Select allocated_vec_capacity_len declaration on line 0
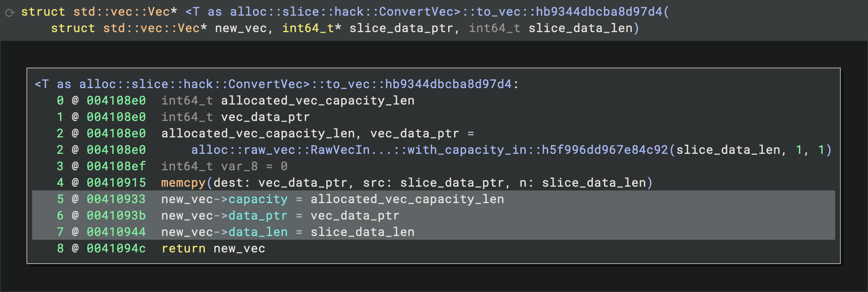 (x=318, y=101)
